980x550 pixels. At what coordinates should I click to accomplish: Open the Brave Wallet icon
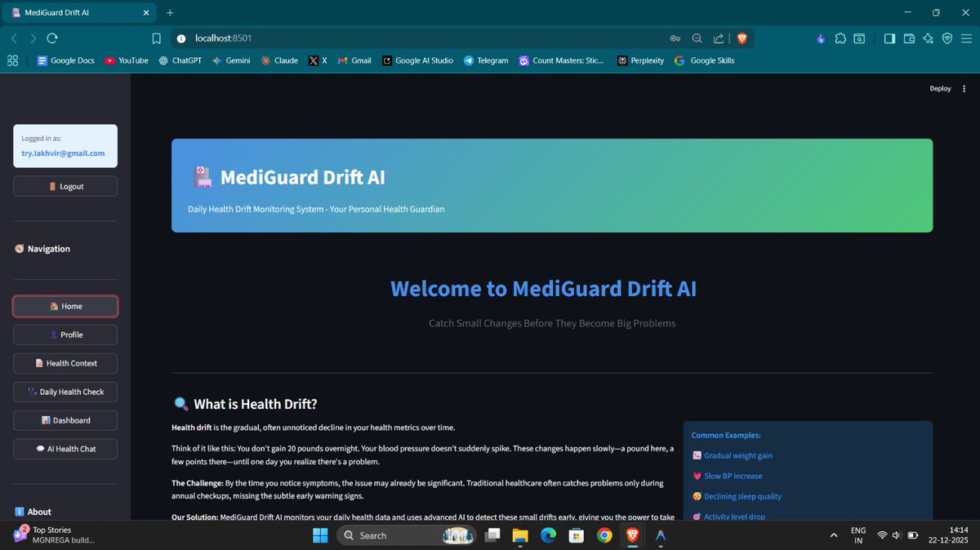click(x=909, y=38)
